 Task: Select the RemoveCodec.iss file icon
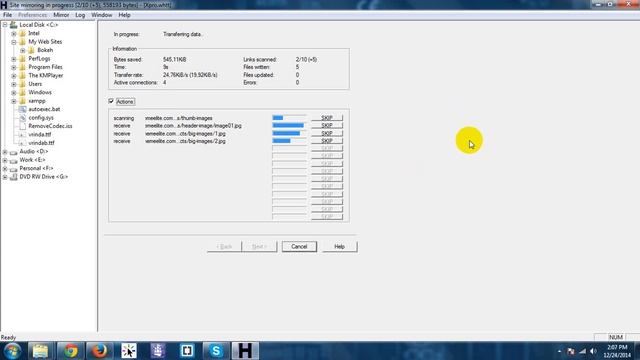coord(22,127)
